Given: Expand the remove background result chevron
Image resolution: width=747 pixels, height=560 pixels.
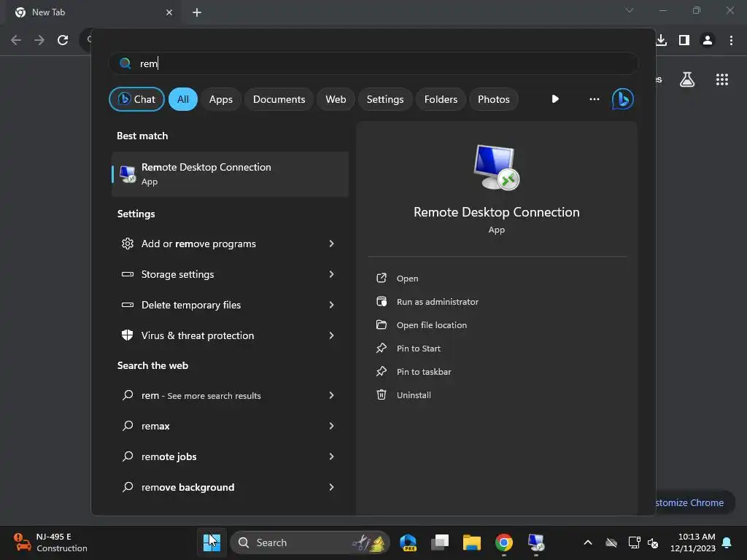Looking at the screenshot, I should click(x=332, y=487).
